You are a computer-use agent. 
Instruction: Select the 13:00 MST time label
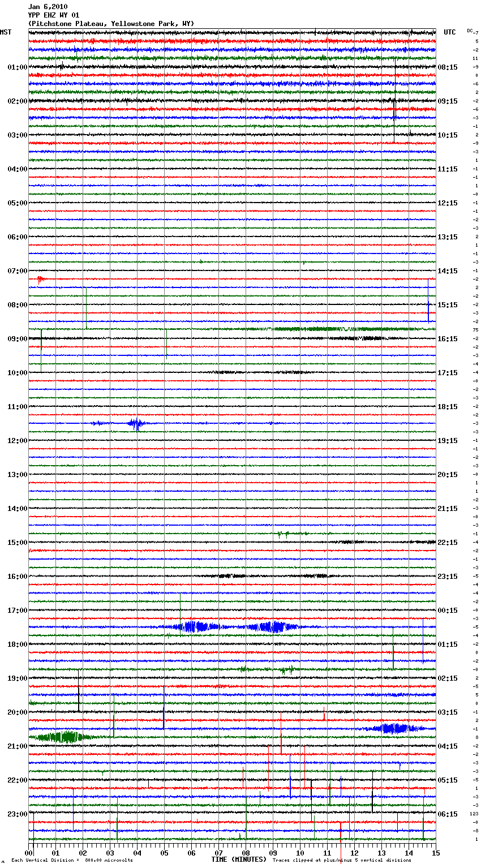pos(18,475)
